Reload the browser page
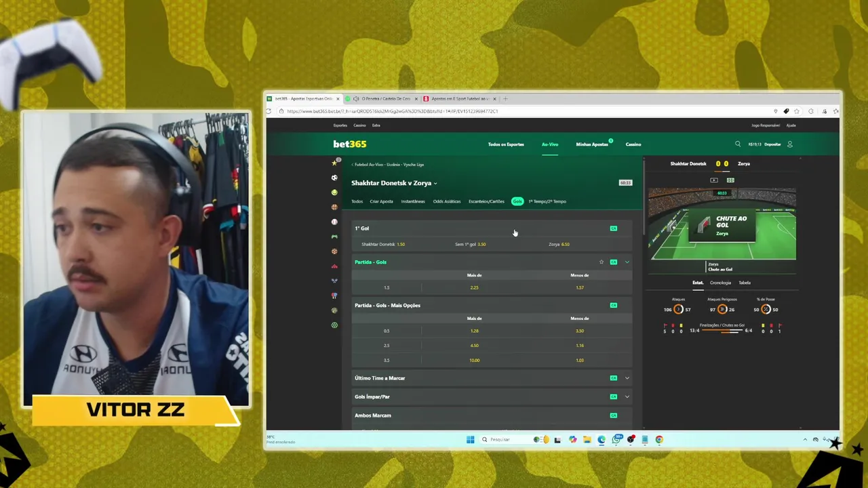The image size is (868, 488). [269, 111]
